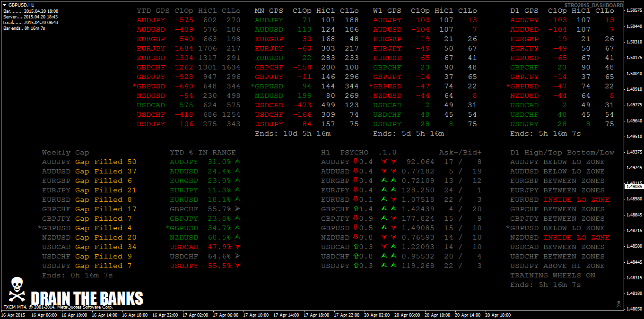Select GBPCHF in the YTD GPS table
Screen dimensions: 644x319
click(151, 67)
